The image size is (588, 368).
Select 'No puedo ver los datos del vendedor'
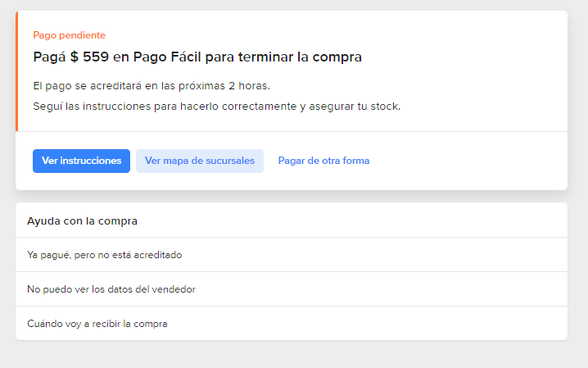[x=111, y=289]
